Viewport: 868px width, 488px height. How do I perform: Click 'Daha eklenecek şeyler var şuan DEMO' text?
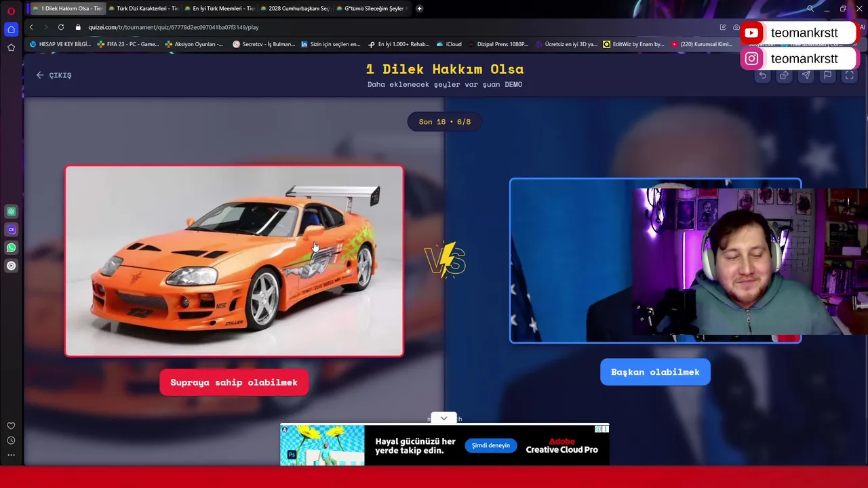point(445,85)
